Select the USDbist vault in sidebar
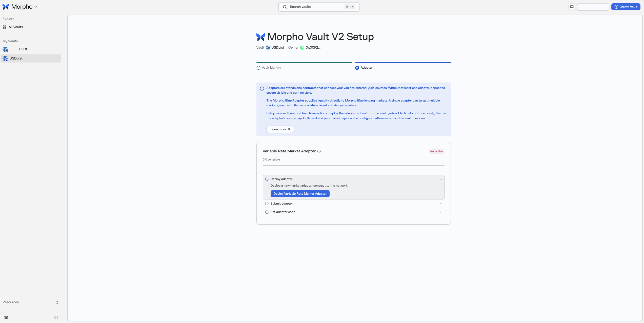 pos(31,58)
